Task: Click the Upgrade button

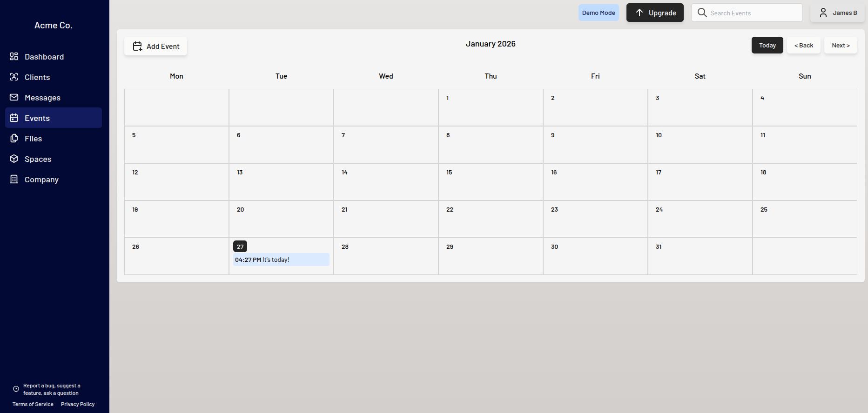Action: [655, 13]
